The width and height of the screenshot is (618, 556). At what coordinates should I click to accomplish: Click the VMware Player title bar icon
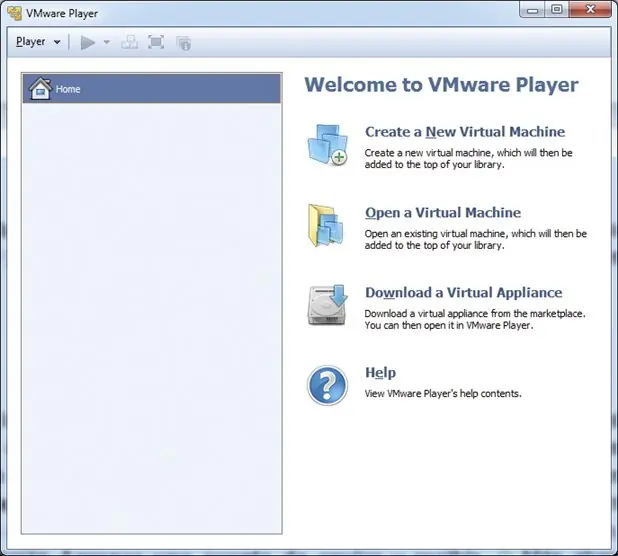(x=15, y=13)
